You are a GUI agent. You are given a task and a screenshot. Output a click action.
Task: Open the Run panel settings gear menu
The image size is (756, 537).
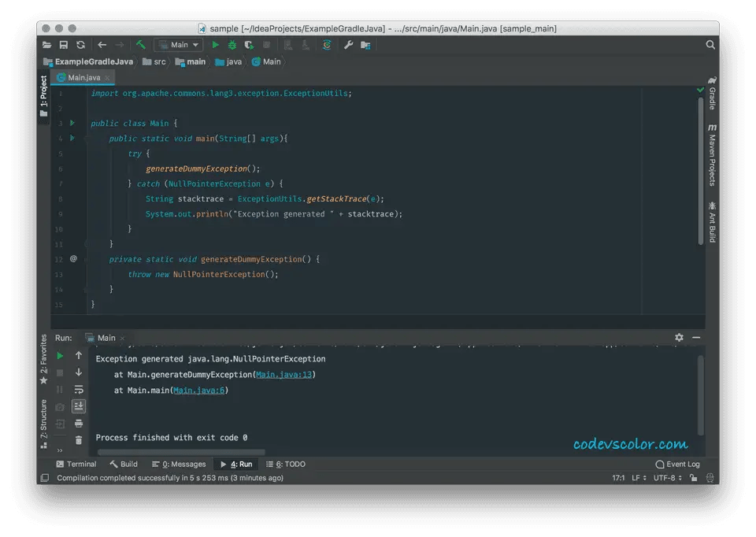click(x=679, y=337)
